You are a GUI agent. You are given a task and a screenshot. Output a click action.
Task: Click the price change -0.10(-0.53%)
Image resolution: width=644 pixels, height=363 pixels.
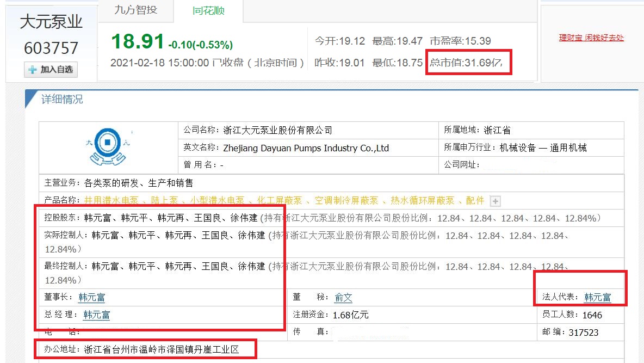click(200, 45)
